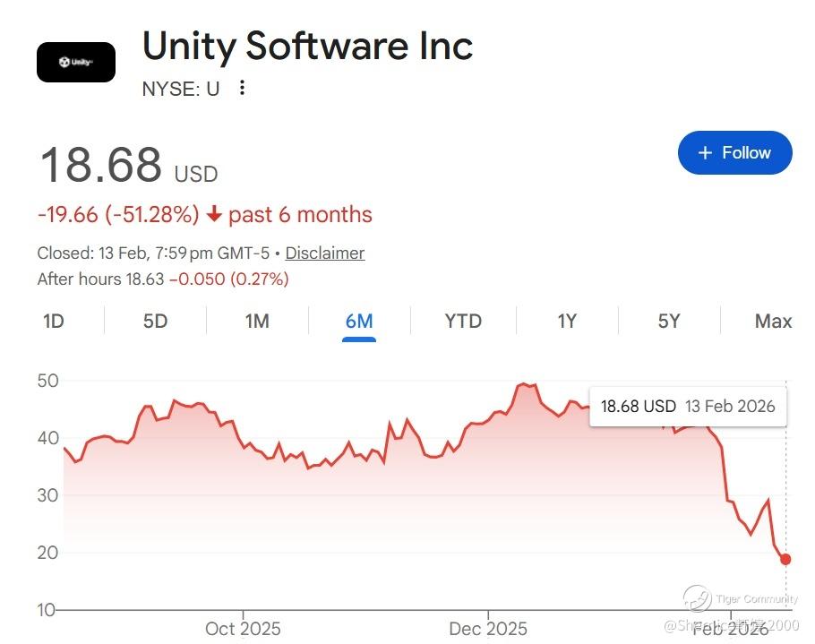
Task: Click the 18.68 USD chart tooltip
Action: [688, 407]
